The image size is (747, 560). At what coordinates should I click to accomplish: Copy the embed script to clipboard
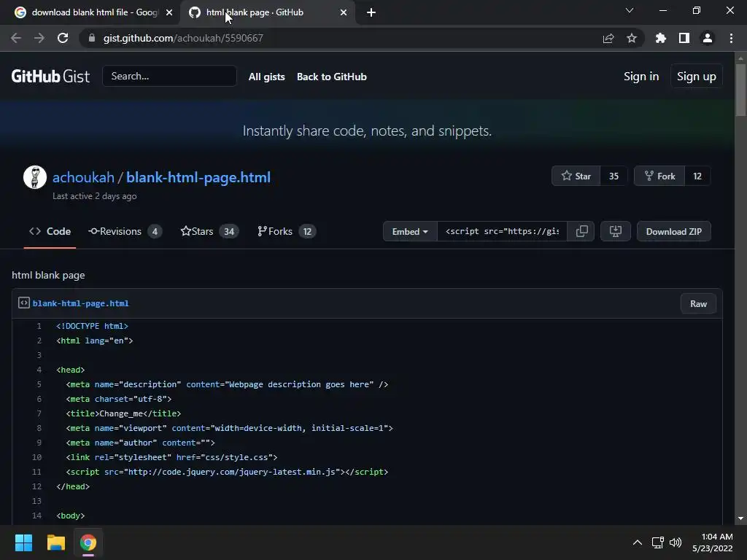point(581,231)
